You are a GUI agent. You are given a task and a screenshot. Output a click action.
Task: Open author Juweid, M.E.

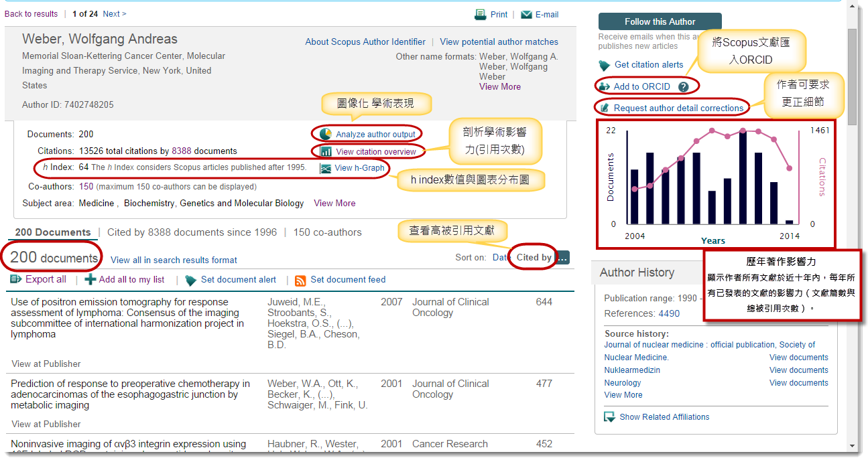pos(296,302)
